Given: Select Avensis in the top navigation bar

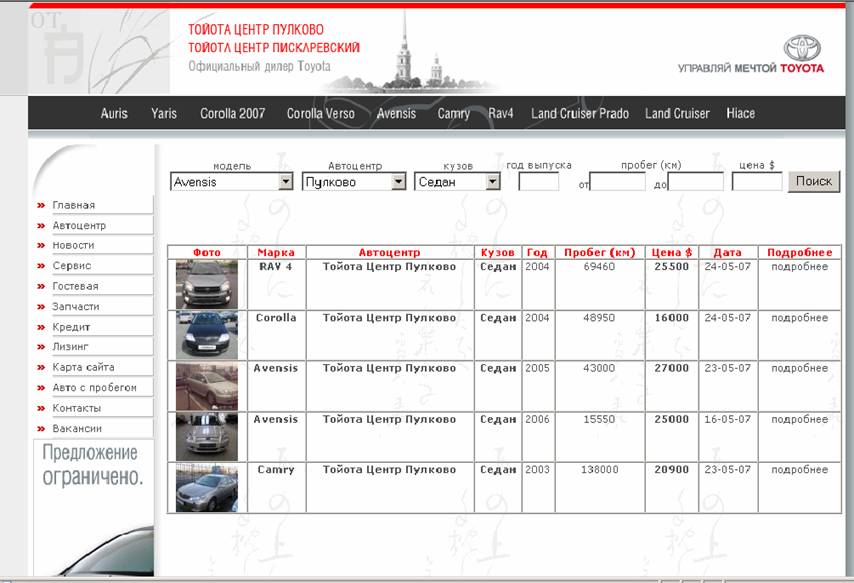Looking at the screenshot, I should pyautogui.click(x=396, y=113).
